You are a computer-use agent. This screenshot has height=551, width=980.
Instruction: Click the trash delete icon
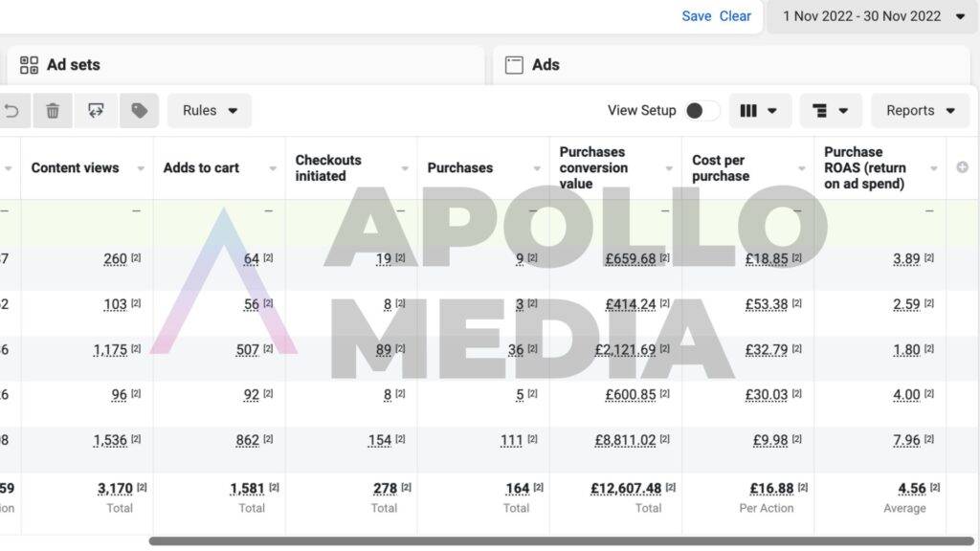[53, 111]
